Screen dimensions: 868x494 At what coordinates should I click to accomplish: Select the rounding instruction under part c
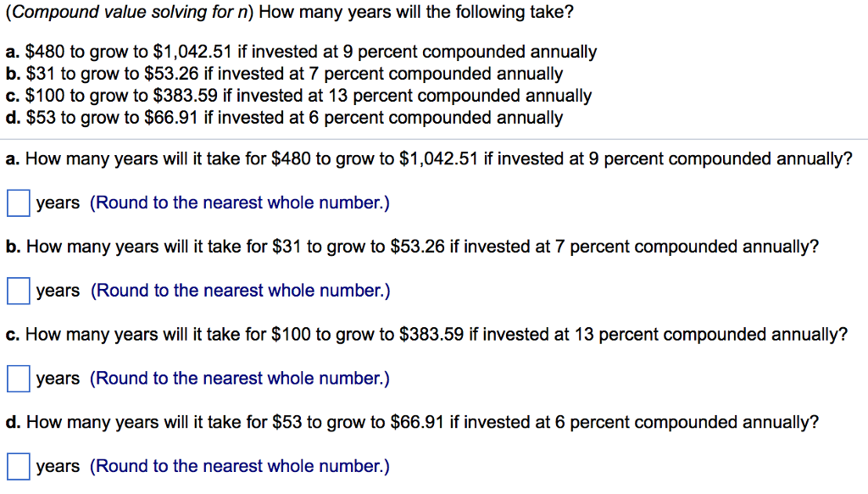238,378
